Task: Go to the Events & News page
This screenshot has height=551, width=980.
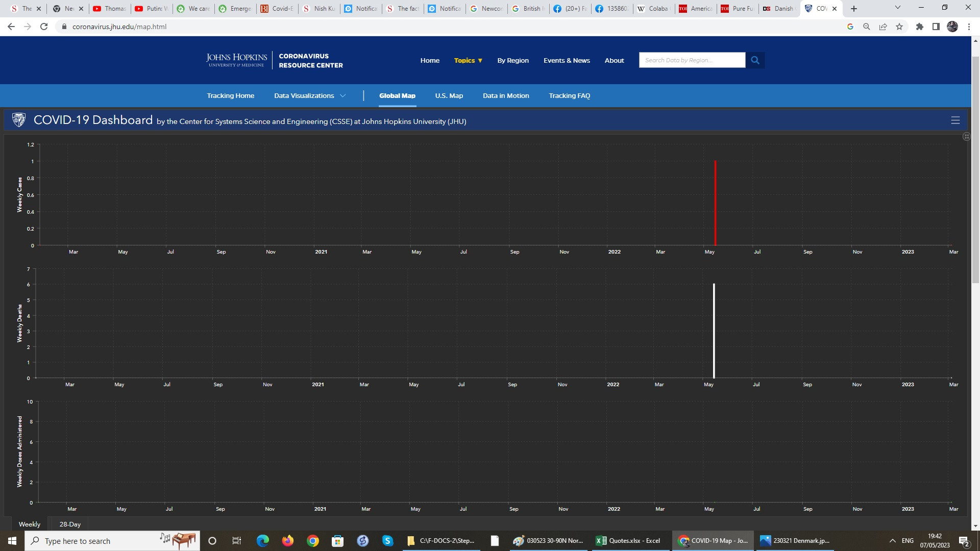Action: (567, 60)
